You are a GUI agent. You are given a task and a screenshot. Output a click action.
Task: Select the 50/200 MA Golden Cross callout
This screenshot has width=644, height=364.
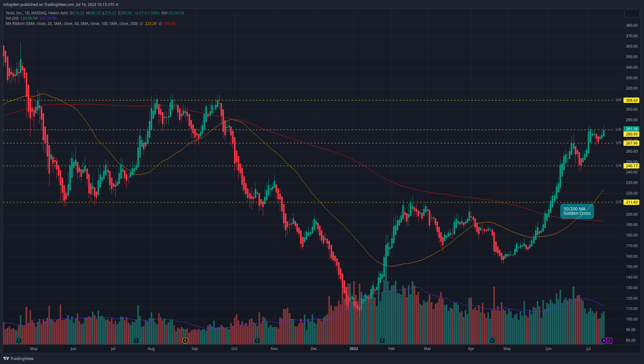[577, 211]
